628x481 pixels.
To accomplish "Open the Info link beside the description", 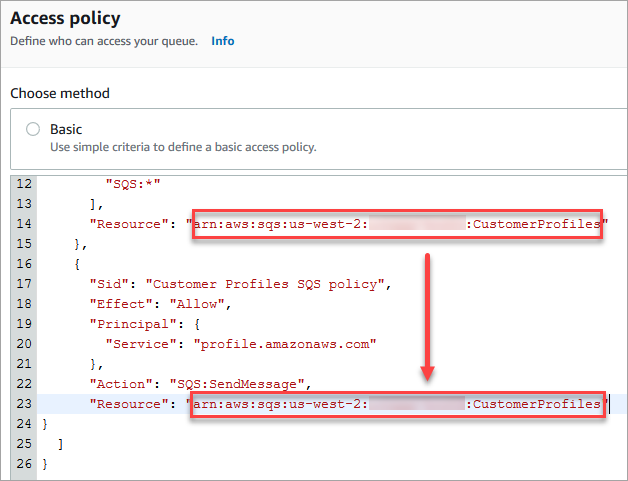I will click(x=222, y=41).
